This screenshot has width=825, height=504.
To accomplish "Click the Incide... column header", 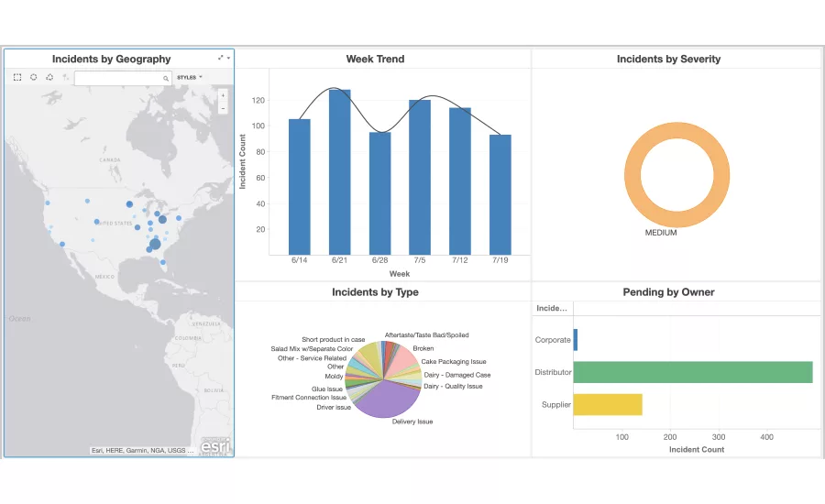I will (x=552, y=309).
